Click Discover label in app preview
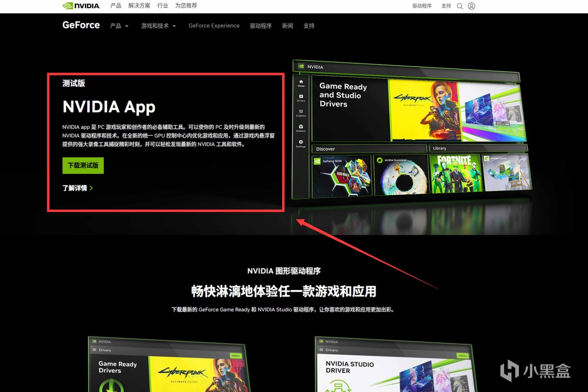This screenshot has height=392, width=588. pos(326,149)
